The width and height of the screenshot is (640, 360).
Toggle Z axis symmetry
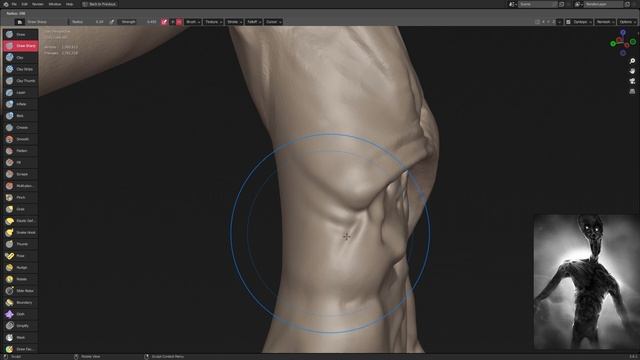553,22
